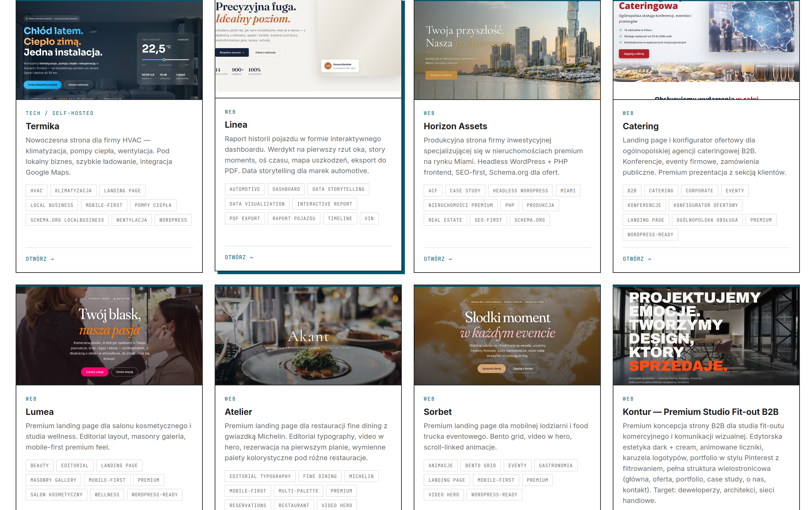Select the PDF EXPORT tag
This screenshot has width=812, height=510.
click(245, 218)
